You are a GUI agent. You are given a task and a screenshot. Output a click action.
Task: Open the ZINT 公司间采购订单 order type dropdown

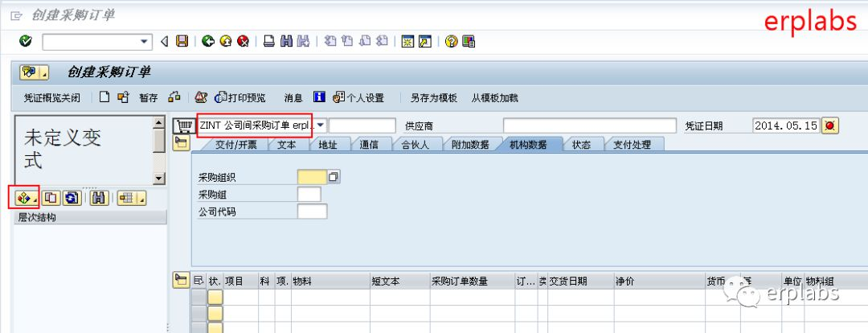click(321, 125)
